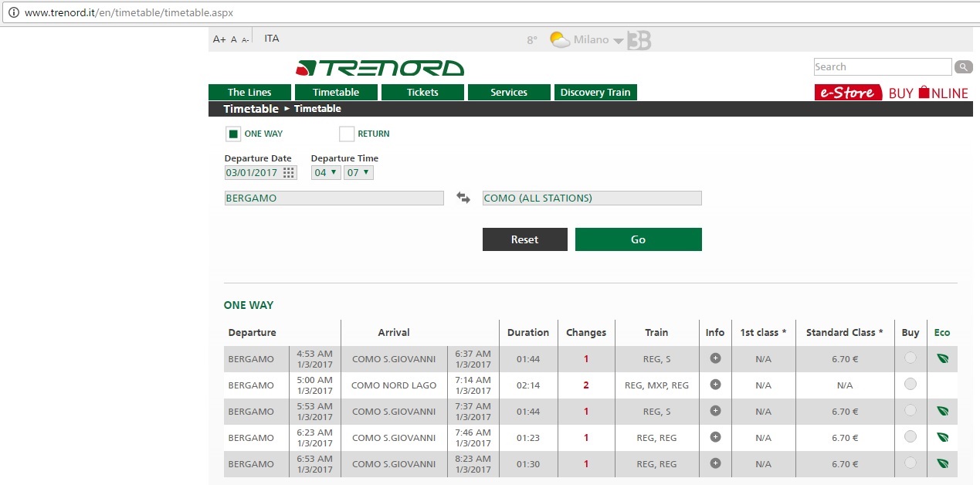
Task: Expand the Milano city weather dropdown
Action: 619,41
